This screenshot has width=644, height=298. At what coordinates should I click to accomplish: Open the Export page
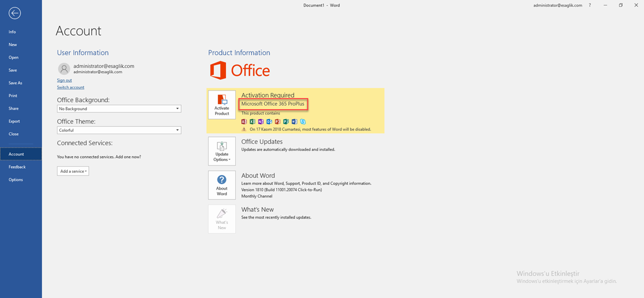point(21,121)
